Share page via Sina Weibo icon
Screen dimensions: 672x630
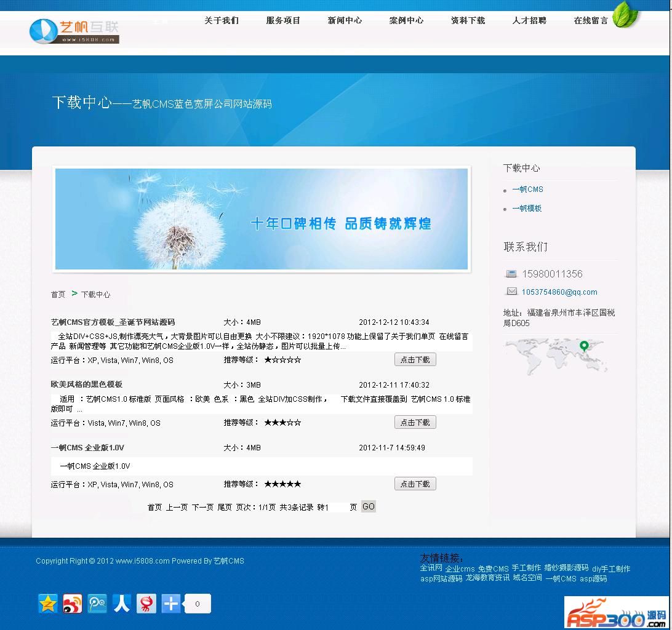pyautogui.click(x=72, y=604)
